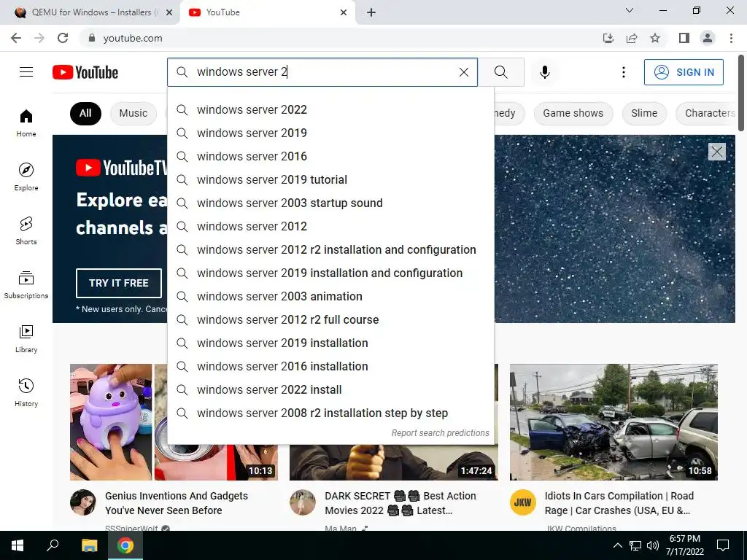The image size is (747, 560).
Task: Open Chrome tab search dropdown arrow
Action: coord(630,10)
